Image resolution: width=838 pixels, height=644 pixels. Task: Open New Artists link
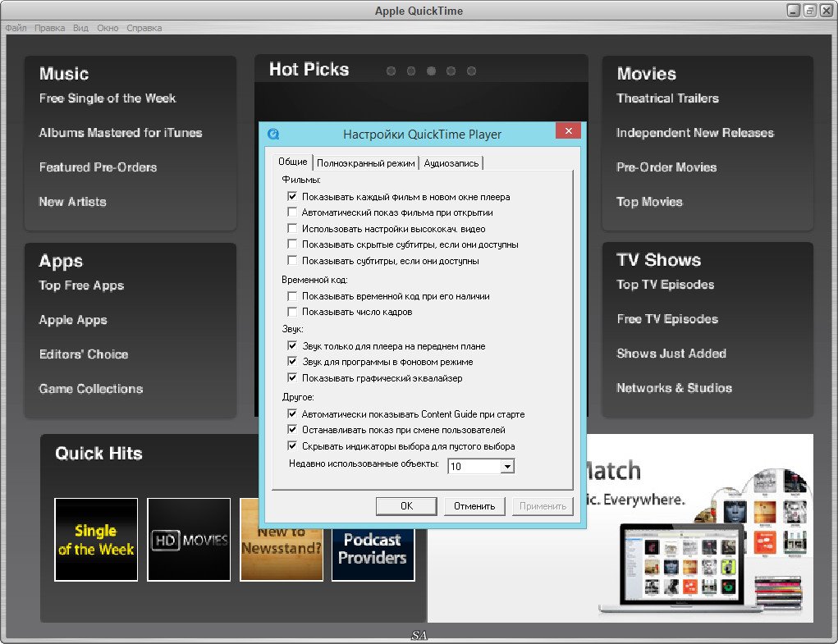pyautogui.click(x=73, y=201)
